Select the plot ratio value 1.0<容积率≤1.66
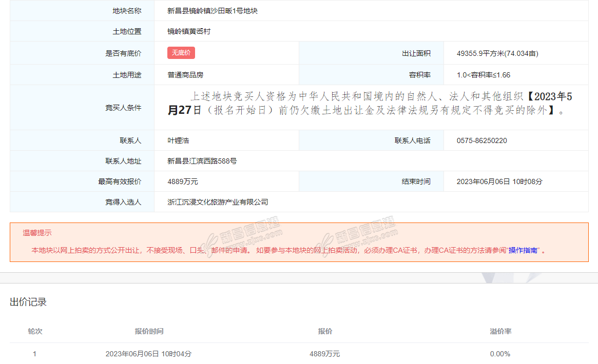Image resolution: width=598 pixels, height=364 pixels. point(483,75)
